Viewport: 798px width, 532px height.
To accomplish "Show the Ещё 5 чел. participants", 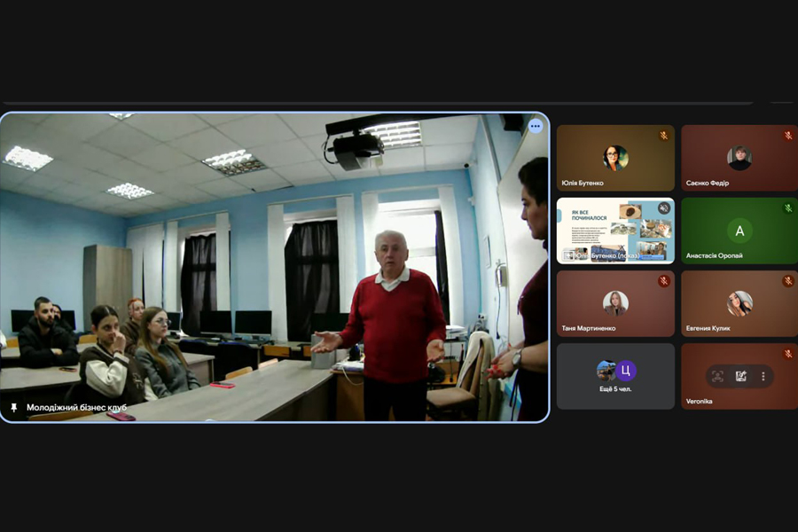I will (x=616, y=376).
